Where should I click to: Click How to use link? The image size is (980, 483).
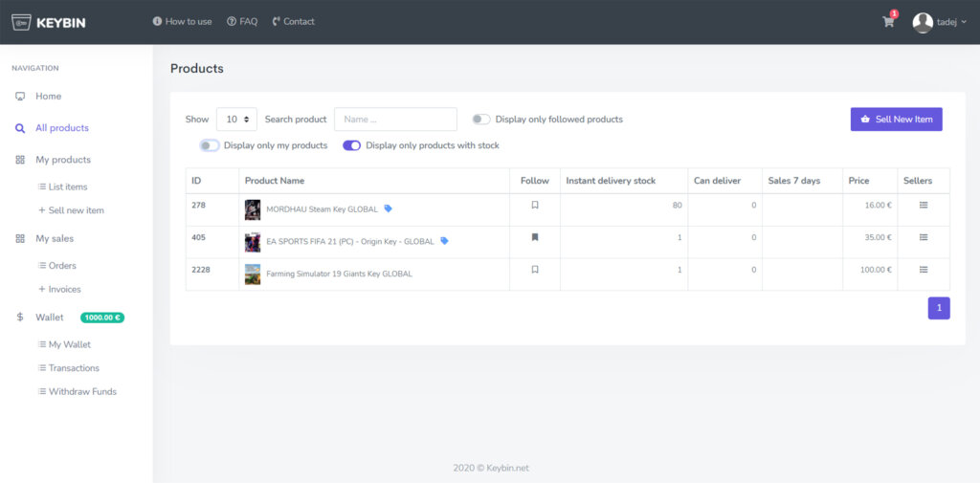click(183, 21)
